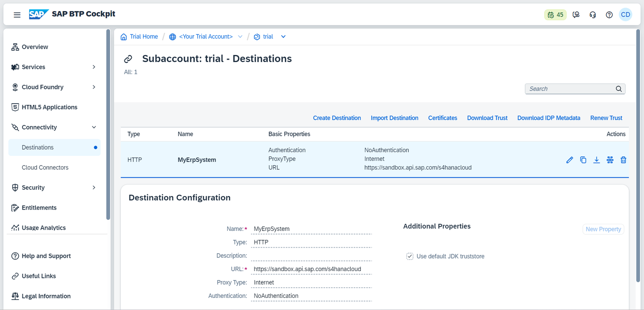Export the MyErpSystem destination
The height and width of the screenshot is (310, 644).
597,160
